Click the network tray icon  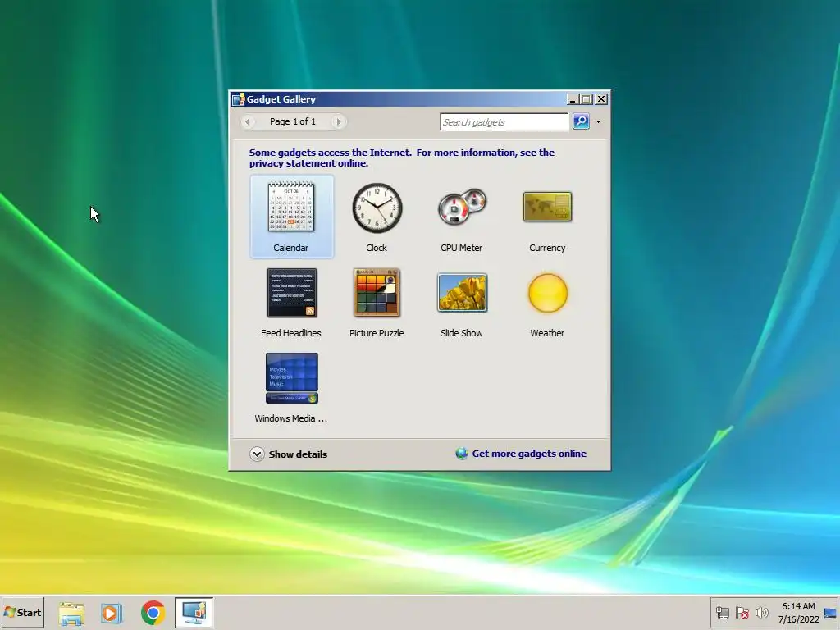pos(722,612)
